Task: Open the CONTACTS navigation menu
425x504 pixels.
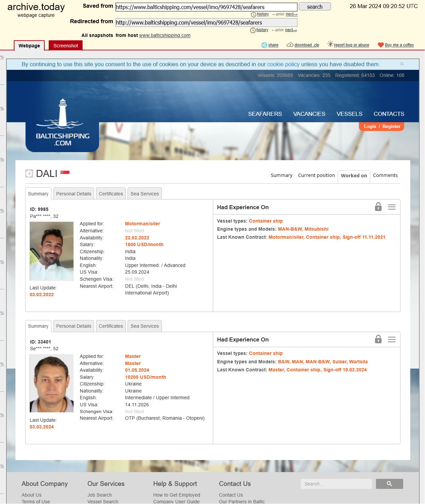Action: point(389,114)
